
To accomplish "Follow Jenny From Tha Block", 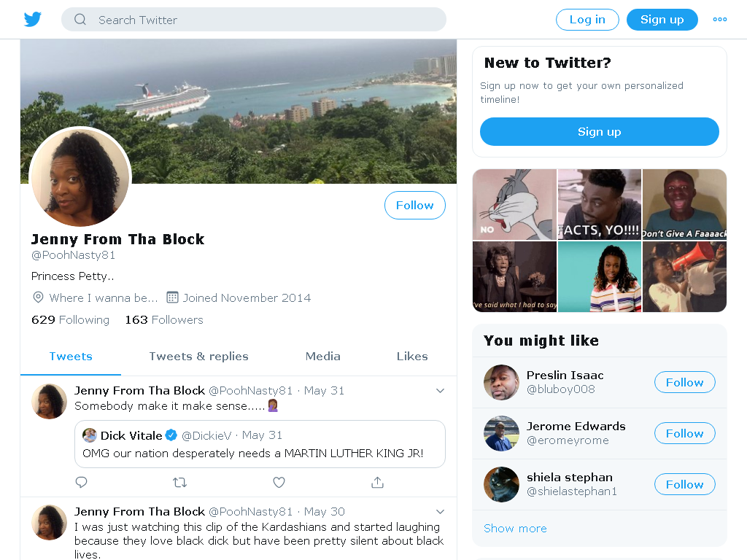I will 415,205.
